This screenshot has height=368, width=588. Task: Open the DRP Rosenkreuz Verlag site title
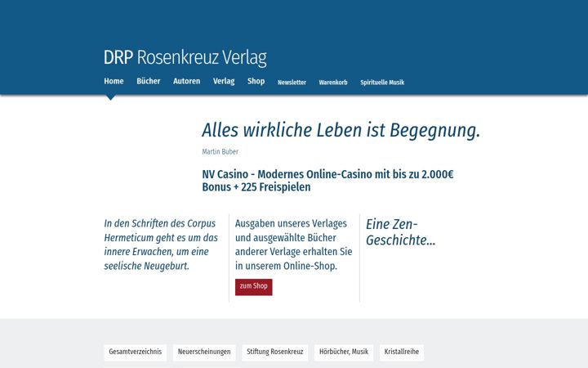pos(185,57)
